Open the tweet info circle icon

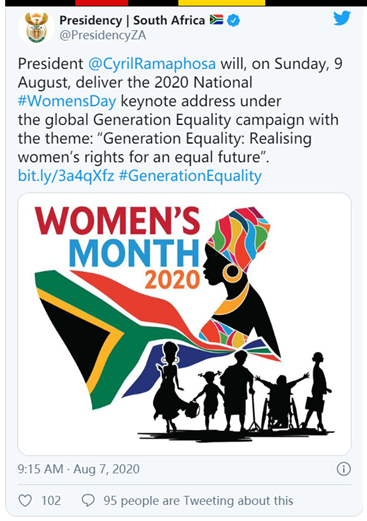tap(343, 469)
